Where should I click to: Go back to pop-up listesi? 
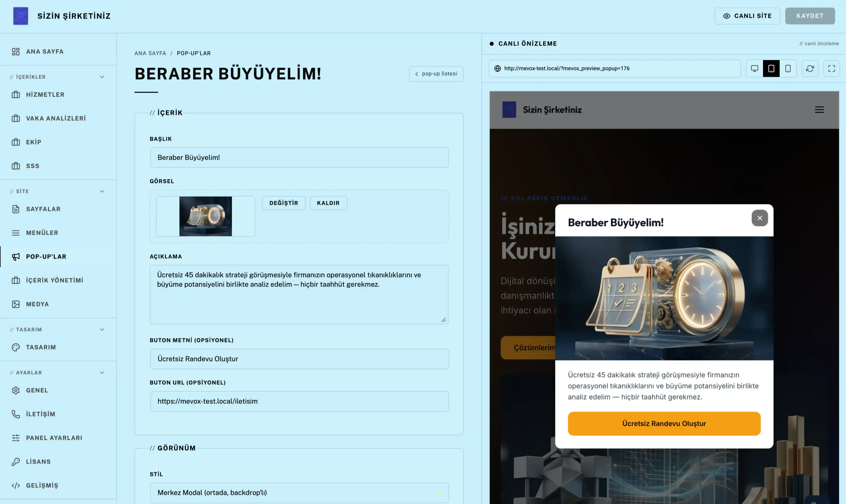tap(436, 74)
